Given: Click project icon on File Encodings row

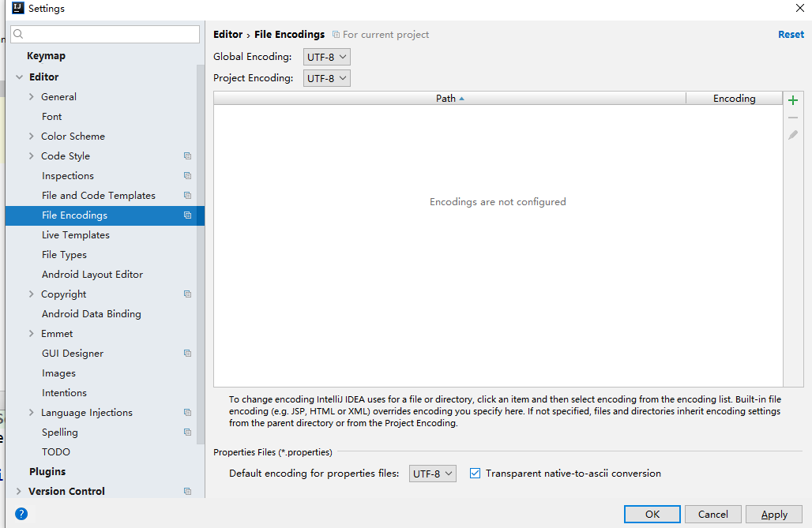Looking at the screenshot, I should pos(187,215).
